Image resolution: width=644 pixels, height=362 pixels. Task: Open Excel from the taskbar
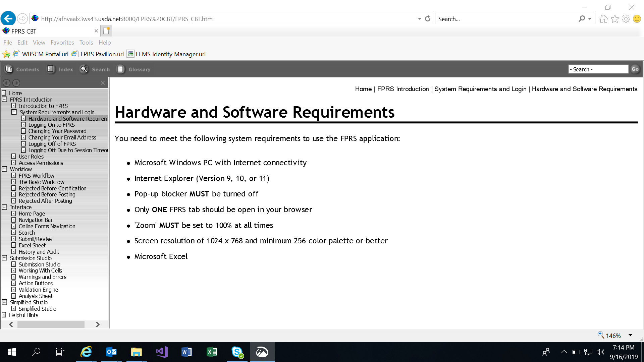click(x=212, y=352)
